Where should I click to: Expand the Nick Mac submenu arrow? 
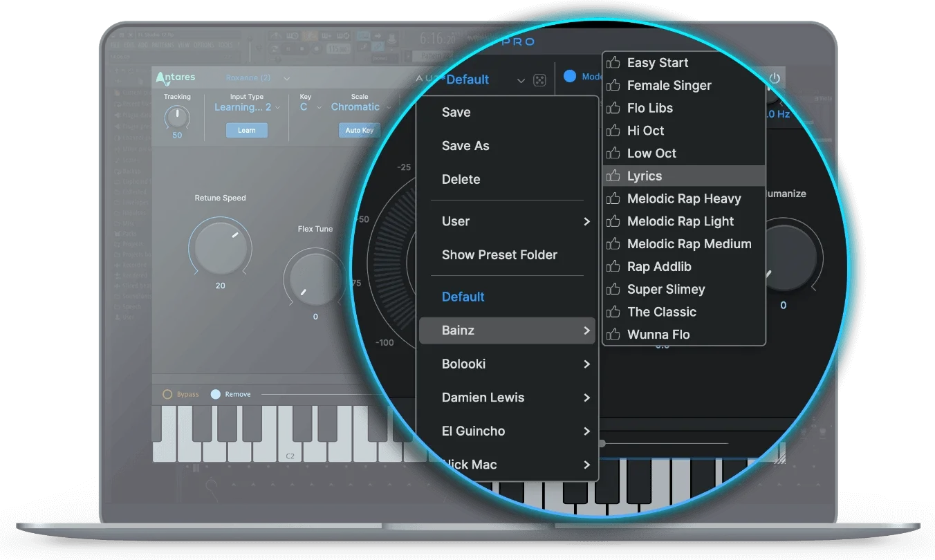point(586,465)
